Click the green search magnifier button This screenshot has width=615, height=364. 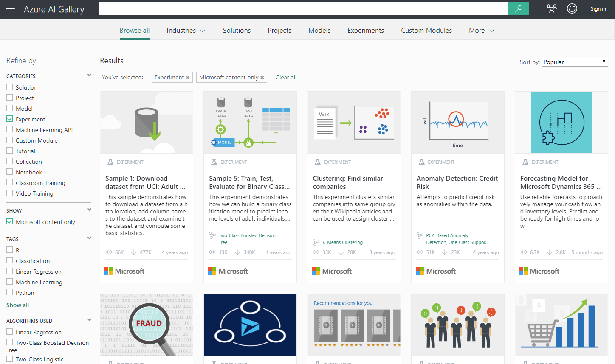pyautogui.click(x=518, y=8)
